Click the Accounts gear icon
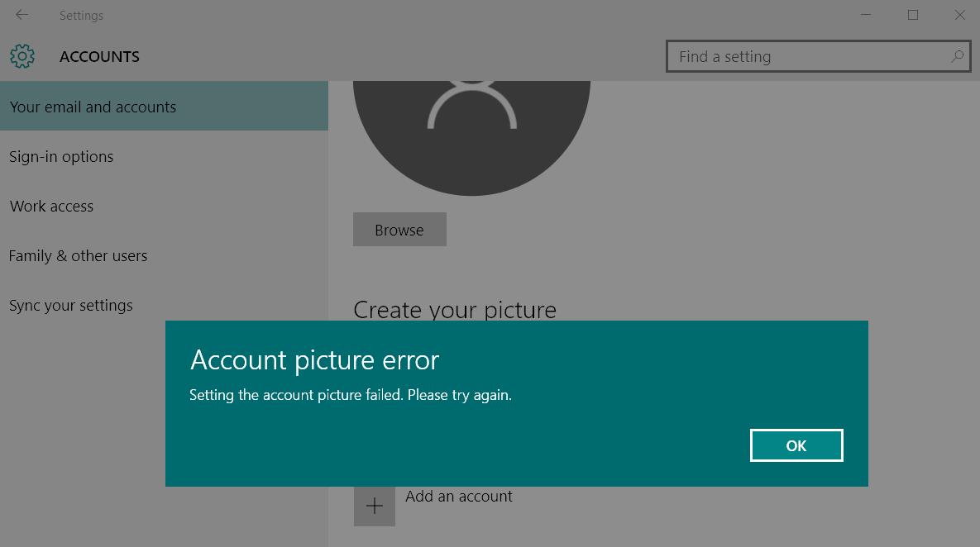Image resolution: width=980 pixels, height=547 pixels. pos(22,56)
